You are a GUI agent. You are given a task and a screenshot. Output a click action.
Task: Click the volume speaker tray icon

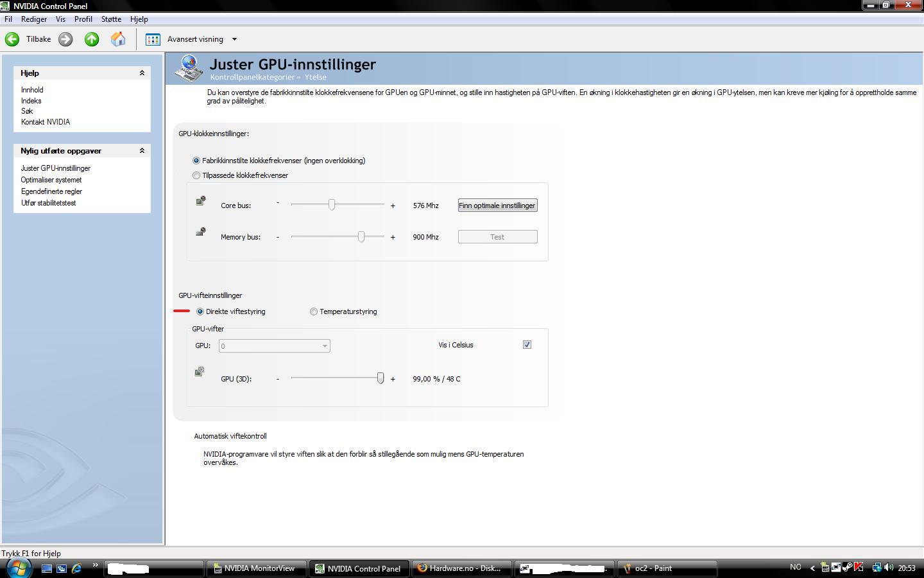click(889, 568)
